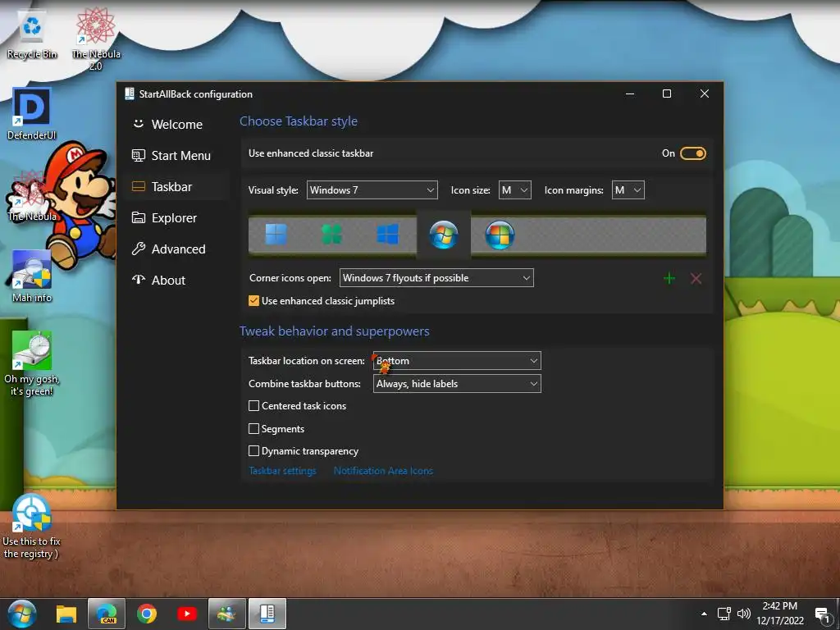Screen dimensions: 840x630
Task: Open the network tray icon
Action: [x=724, y=614]
